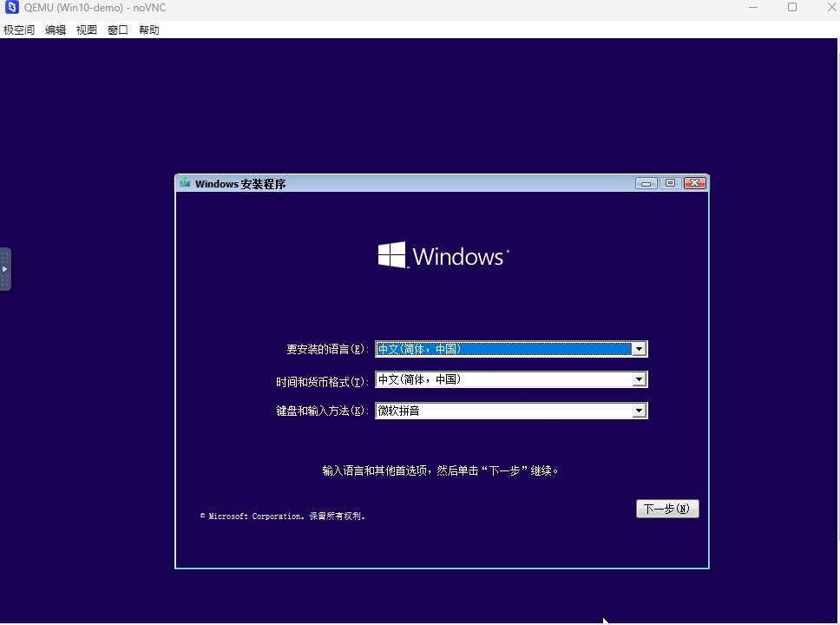This screenshot has width=840, height=625.
Task: Click the 下一步(N) button
Action: tap(666, 509)
